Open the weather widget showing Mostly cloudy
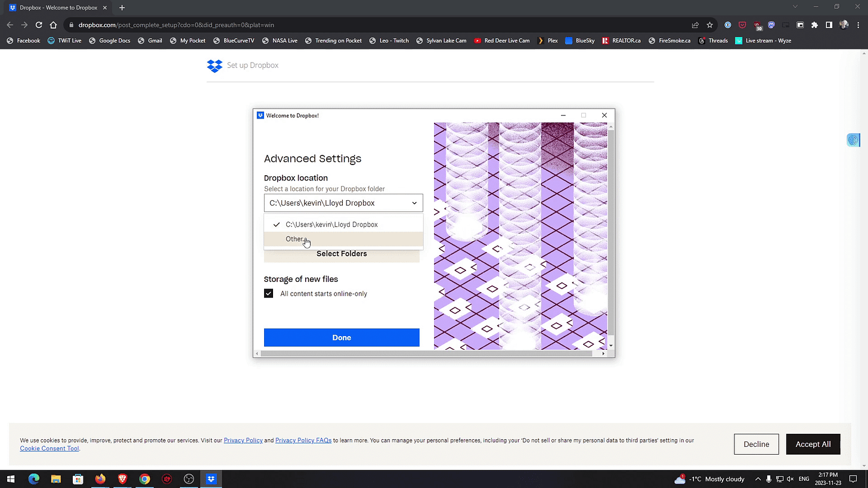 point(709,479)
